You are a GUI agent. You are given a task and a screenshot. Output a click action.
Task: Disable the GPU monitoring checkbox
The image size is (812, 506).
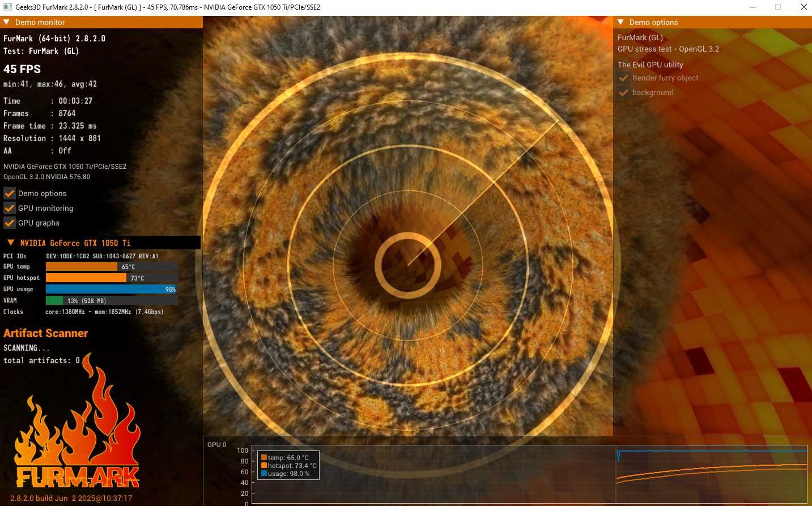pyautogui.click(x=10, y=208)
